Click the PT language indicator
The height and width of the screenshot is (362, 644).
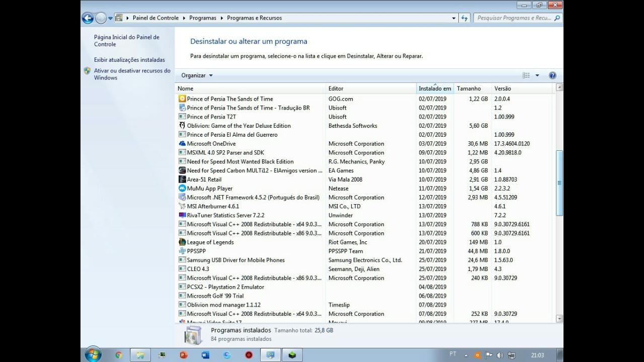click(x=453, y=354)
